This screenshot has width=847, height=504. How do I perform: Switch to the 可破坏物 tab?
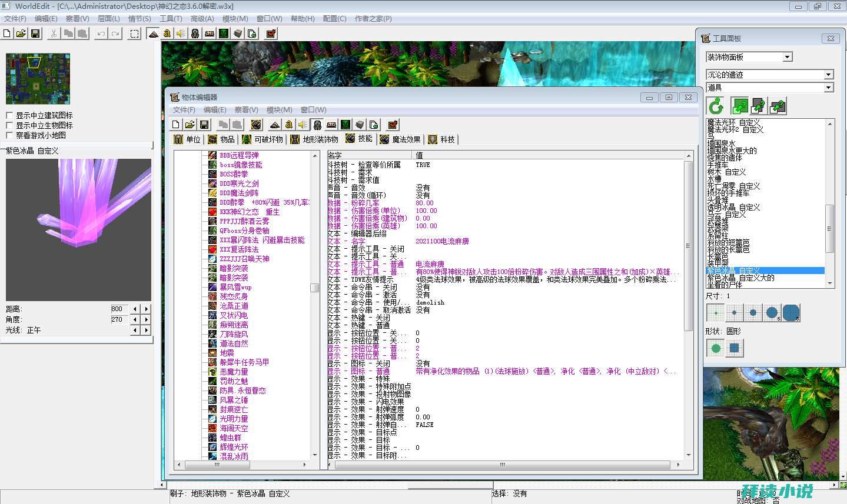[263, 139]
